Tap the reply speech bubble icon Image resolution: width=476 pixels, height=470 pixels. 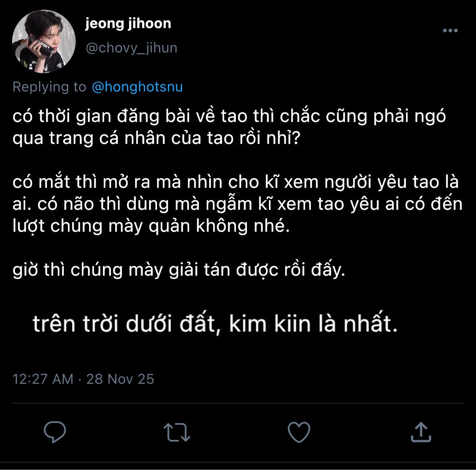pos(55,432)
